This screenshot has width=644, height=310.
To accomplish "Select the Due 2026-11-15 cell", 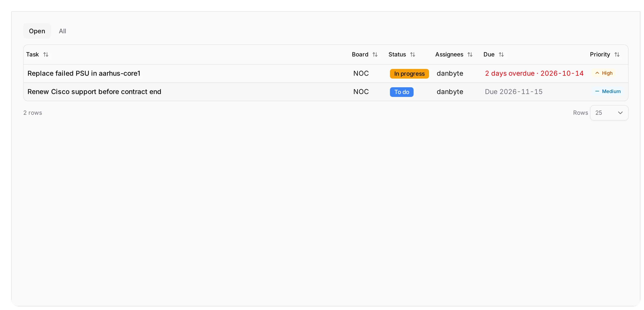I will 513,92.
